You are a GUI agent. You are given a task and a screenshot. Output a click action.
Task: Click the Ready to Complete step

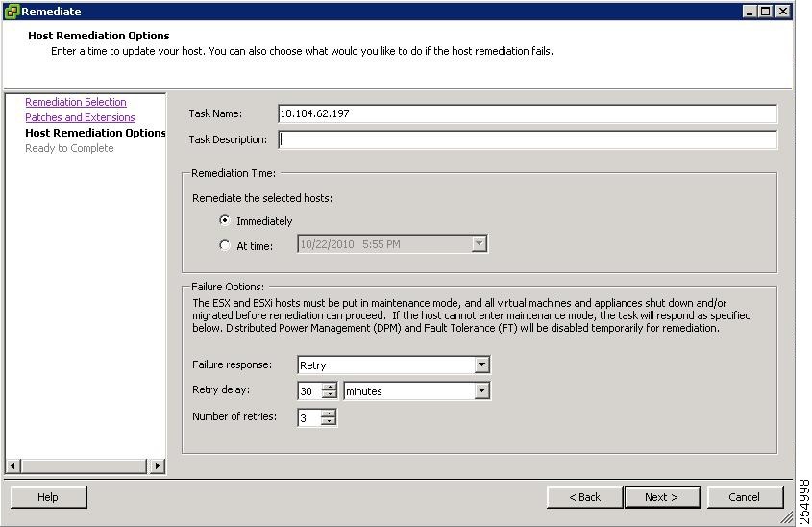click(69, 148)
